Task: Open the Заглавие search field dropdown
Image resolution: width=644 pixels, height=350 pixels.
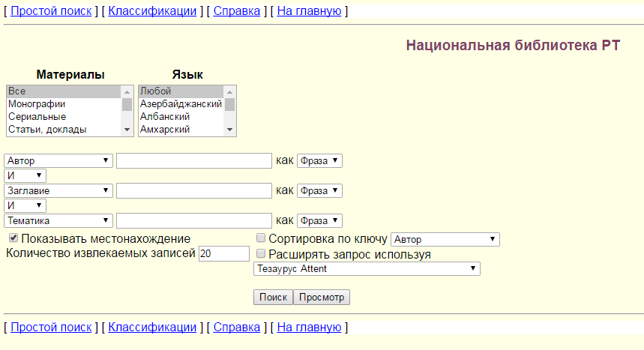Action: click(x=58, y=190)
